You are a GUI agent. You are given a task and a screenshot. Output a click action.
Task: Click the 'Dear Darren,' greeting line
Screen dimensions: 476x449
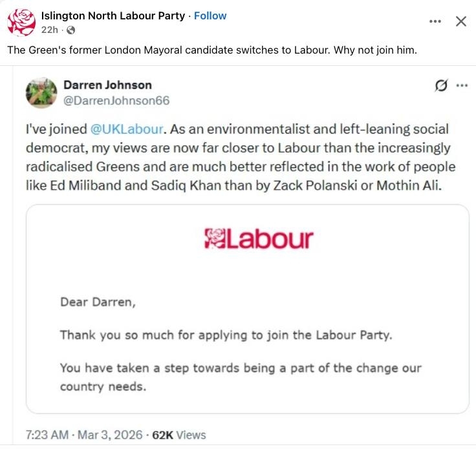point(98,301)
